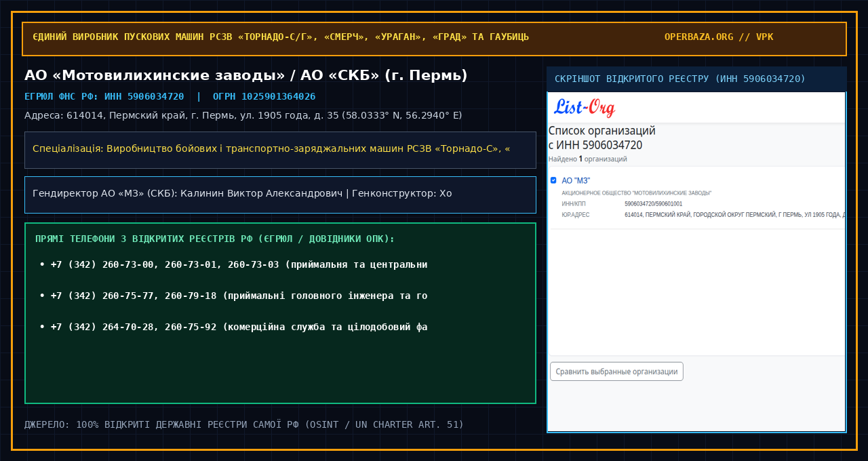Open the АО "МЗ" organization link

pyautogui.click(x=576, y=180)
